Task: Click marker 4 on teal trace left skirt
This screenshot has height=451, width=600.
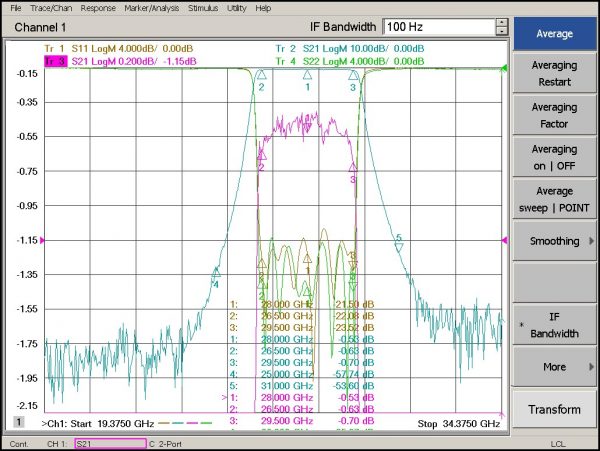Action: [x=216, y=272]
